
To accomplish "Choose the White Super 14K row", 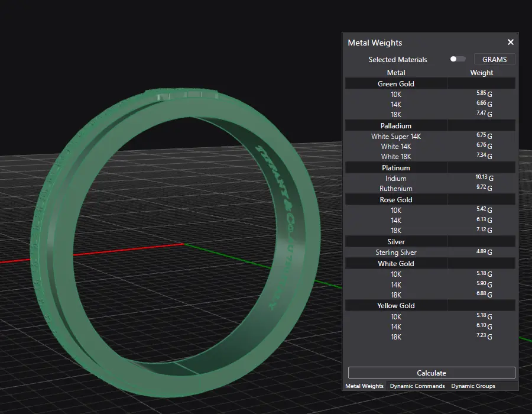I will pyautogui.click(x=395, y=137).
